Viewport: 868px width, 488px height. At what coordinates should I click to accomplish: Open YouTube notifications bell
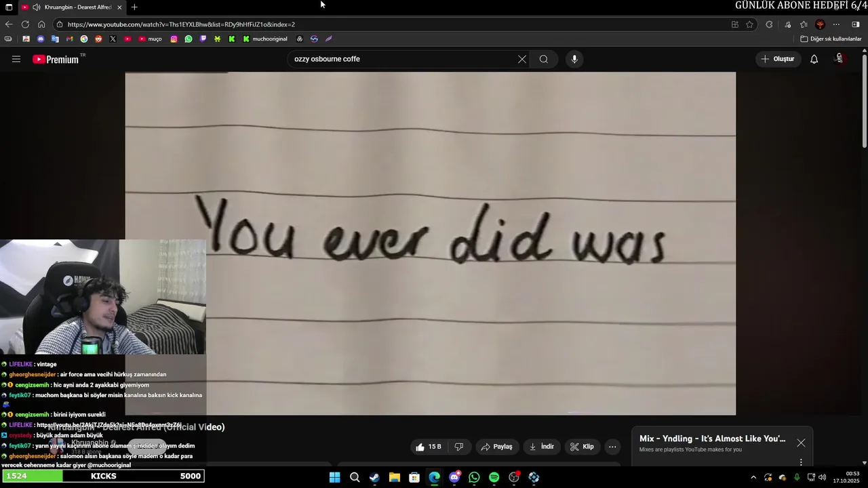814,59
